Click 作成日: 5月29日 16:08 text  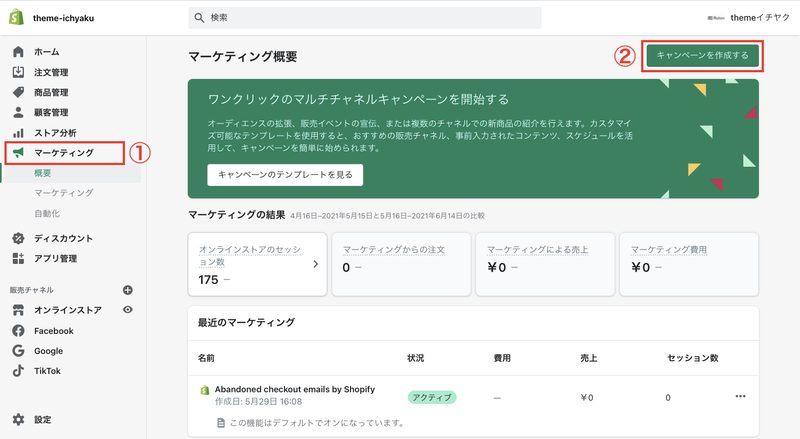tap(258, 402)
